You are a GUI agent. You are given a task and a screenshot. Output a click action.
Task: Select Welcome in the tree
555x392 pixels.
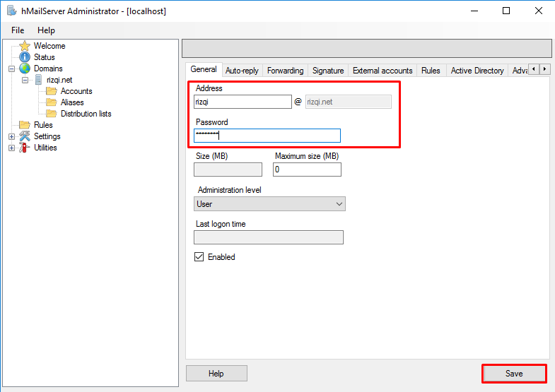[x=49, y=46]
